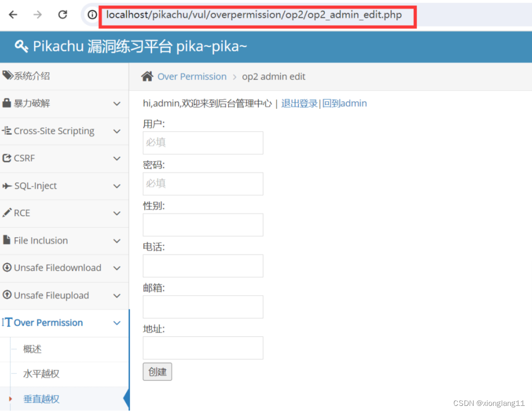
Task: Click the lock icon beside 暴力破解
Action: click(7, 103)
